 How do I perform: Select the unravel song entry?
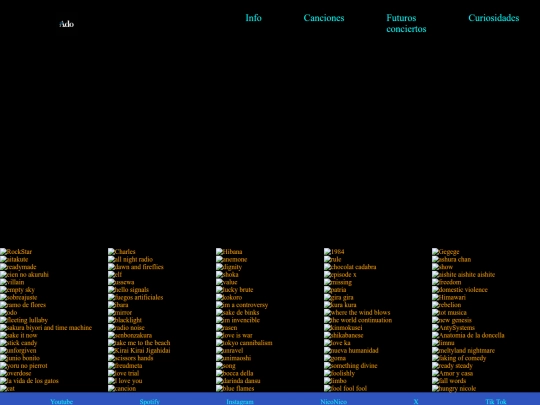click(x=229, y=350)
